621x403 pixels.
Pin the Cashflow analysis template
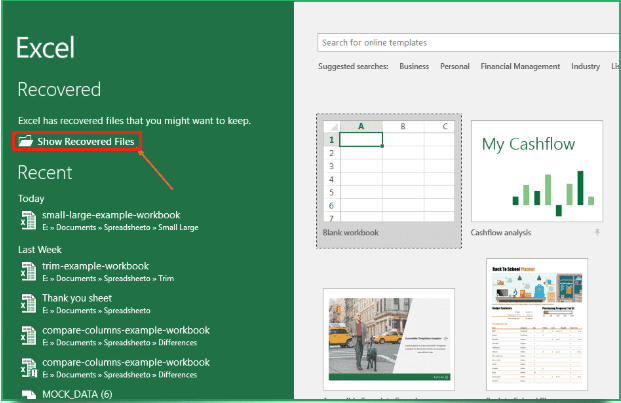[598, 233]
